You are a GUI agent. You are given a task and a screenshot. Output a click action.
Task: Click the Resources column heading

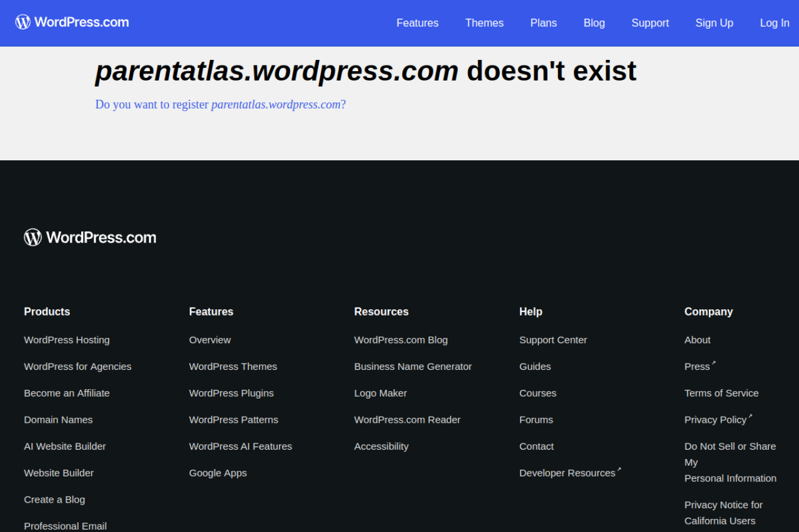click(381, 312)
